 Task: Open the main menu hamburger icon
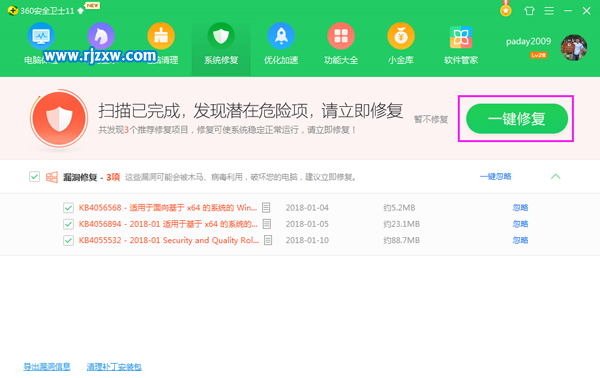(x=549, y=11)
